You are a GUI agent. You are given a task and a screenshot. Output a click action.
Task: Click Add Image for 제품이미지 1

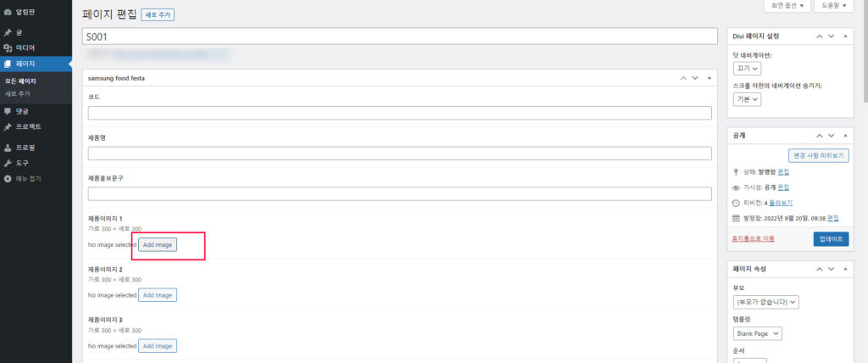[x=158, y=244]
